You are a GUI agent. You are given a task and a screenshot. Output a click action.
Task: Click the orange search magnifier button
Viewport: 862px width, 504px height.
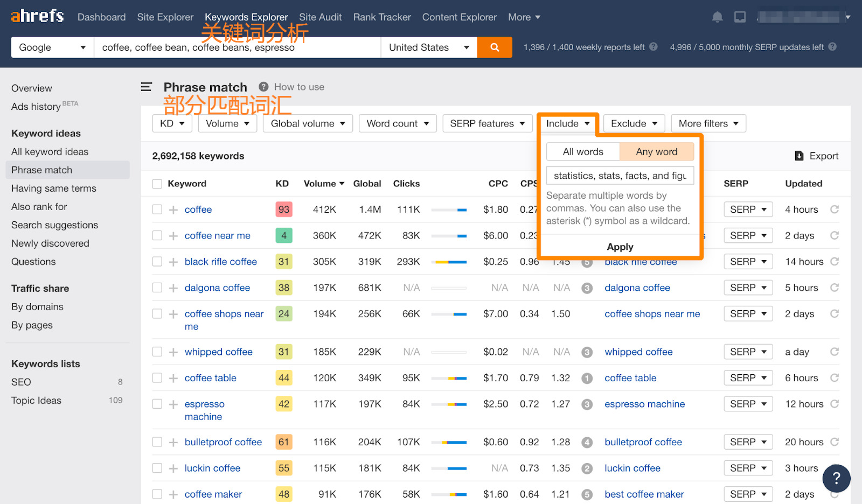point(494,47)
